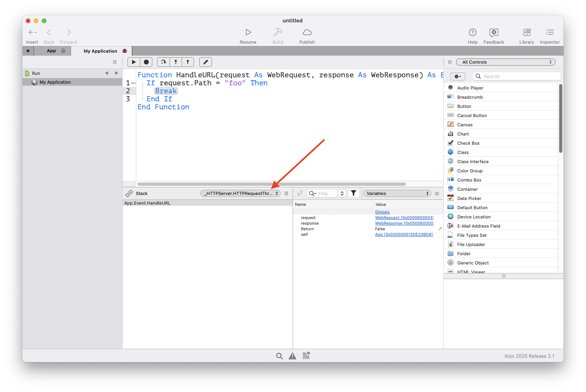The image size is (586, 392).
Task: Click the Step Into debugger icon
Action: coord(176,62)
